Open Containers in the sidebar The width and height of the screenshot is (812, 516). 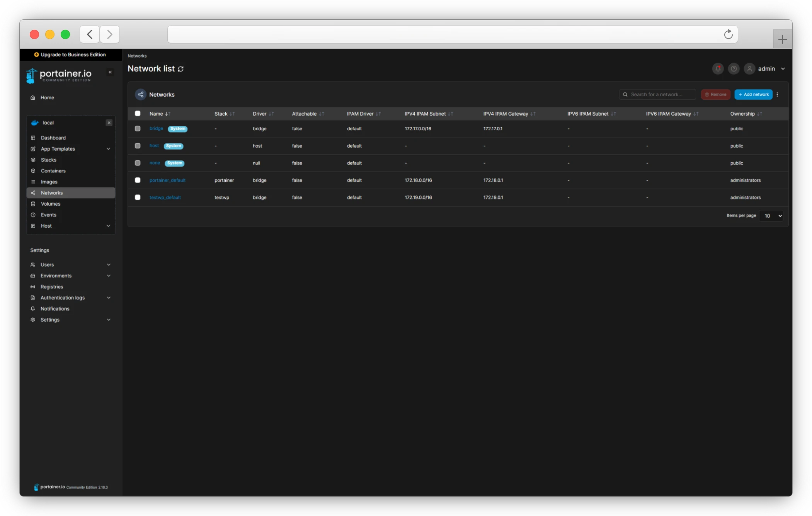[53, 171]
